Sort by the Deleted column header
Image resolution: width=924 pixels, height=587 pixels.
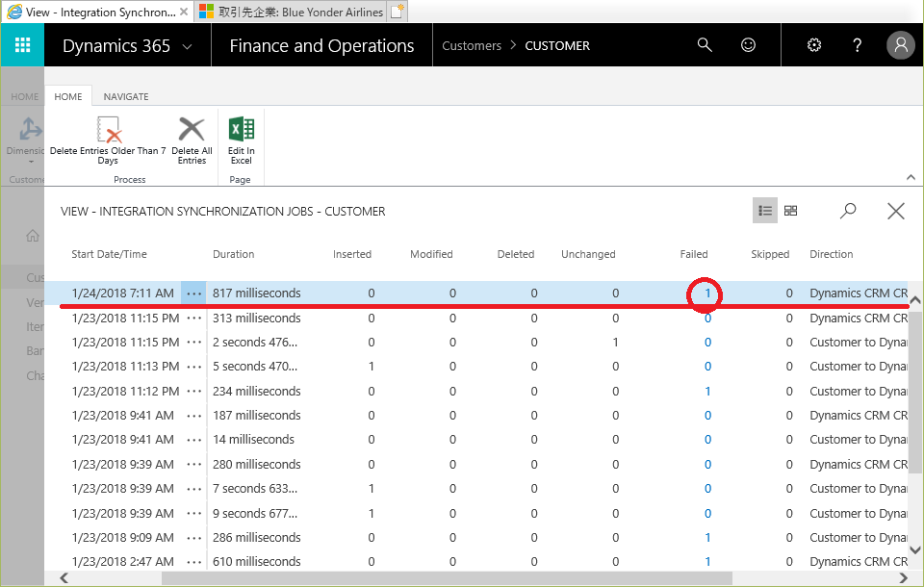516,254
